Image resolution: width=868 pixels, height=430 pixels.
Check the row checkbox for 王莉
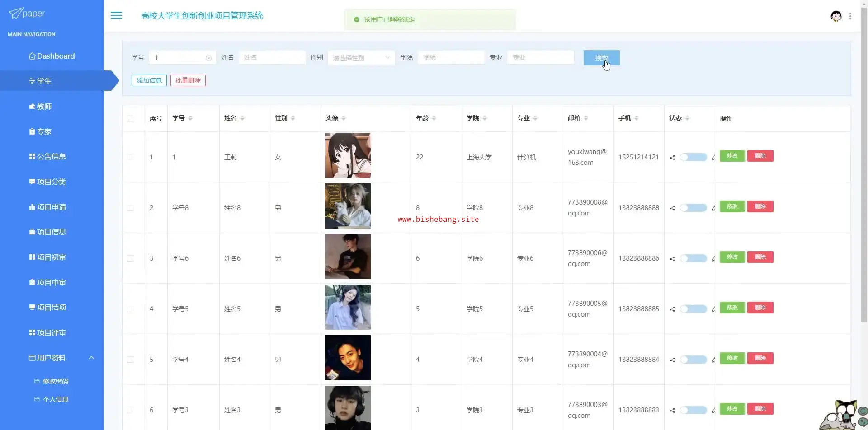click(x=130, y=157)
